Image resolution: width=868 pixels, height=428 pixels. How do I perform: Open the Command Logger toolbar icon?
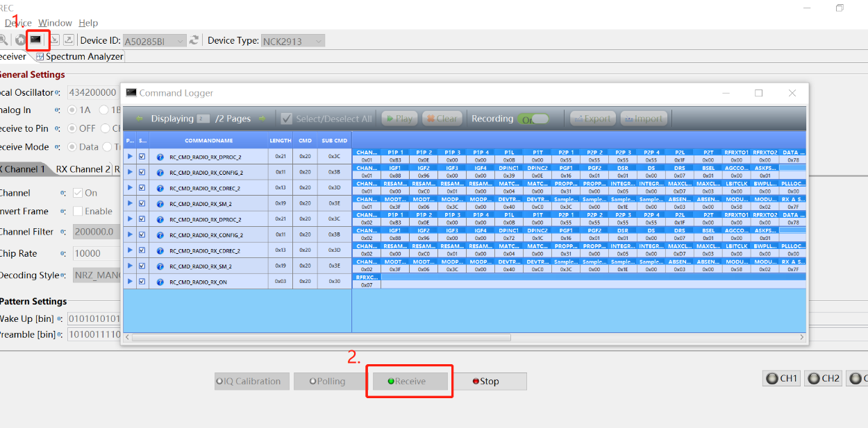tap(36, 40)
